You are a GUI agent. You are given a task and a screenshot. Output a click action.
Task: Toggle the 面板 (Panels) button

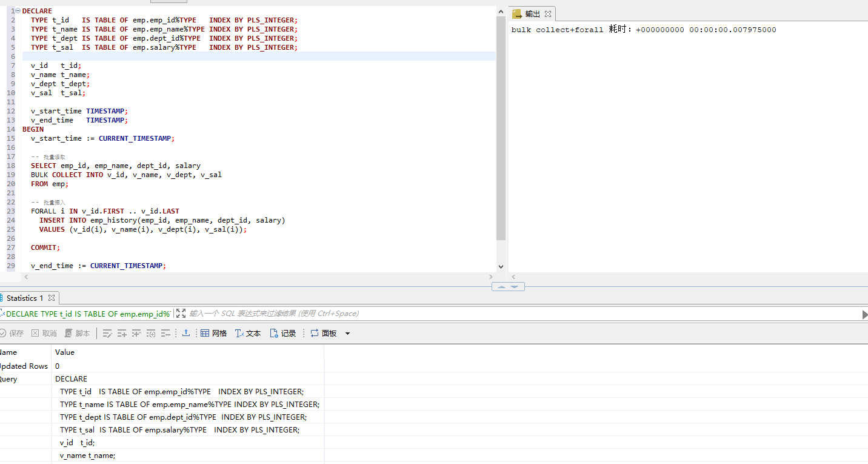pyautogui.click(x=323, y=334)
